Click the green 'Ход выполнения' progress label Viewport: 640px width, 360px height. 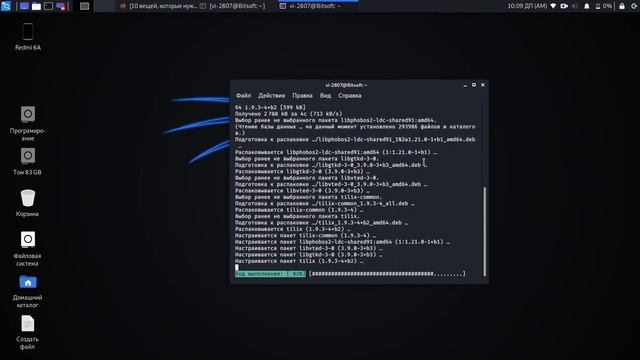(270, 274)
